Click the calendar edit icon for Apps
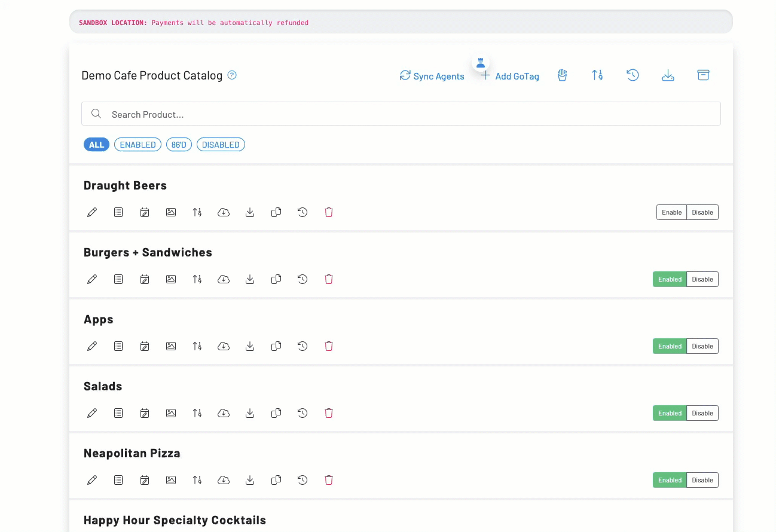This screenshot has width=776, height=532. point(145,346)
